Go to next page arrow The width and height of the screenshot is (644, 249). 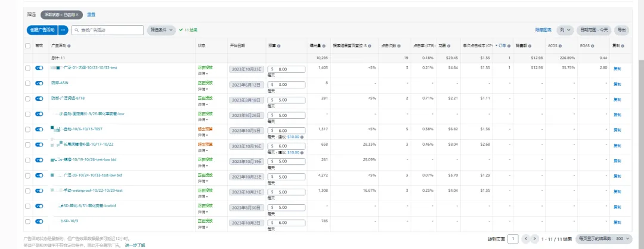tap(534, 238)
